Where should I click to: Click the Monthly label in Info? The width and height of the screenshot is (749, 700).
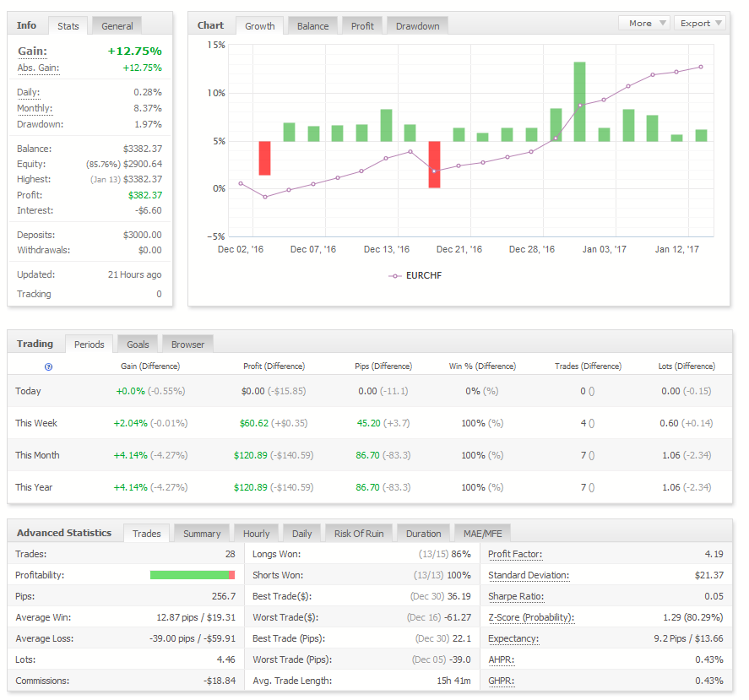[x=35, y=108]
